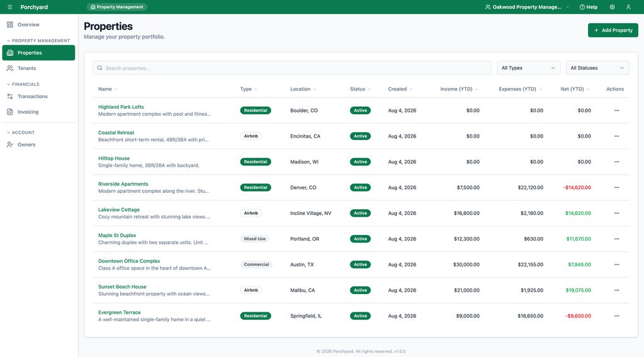644x357 pixels.
Task: Click the Help button in header
Action: [x=588, y=7]
